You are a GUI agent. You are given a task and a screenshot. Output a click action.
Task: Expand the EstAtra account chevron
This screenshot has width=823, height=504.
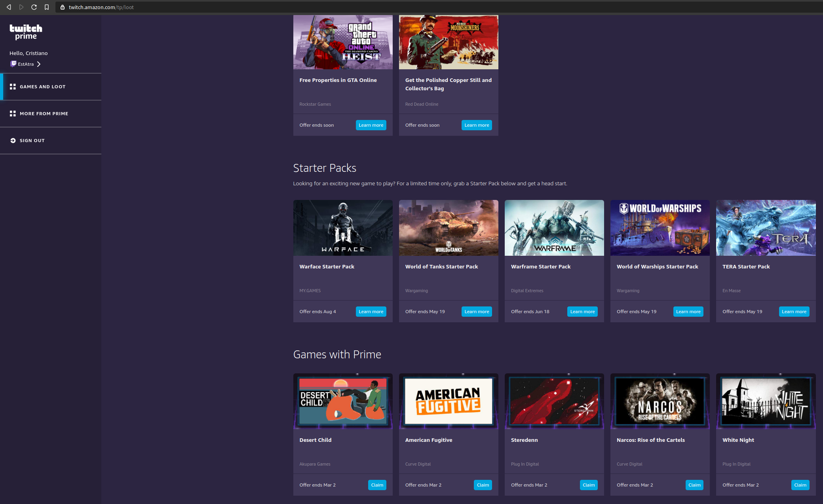(39, 64)
